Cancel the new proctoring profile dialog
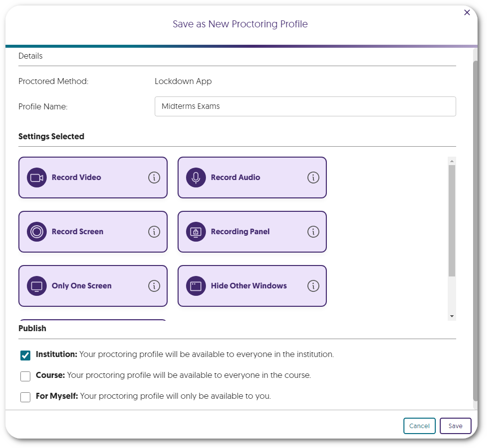Image resolution: width=487 pixels, height=448 pixels. click(419, 426)
